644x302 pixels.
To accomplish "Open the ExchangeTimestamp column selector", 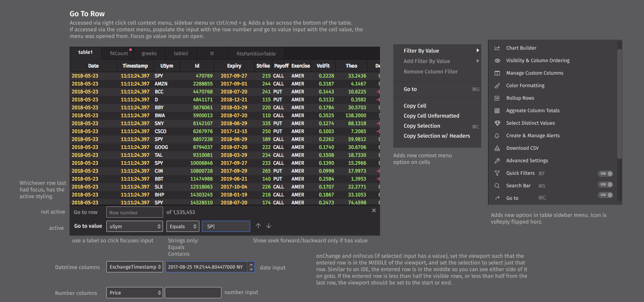I will click(x=134, y=267).
